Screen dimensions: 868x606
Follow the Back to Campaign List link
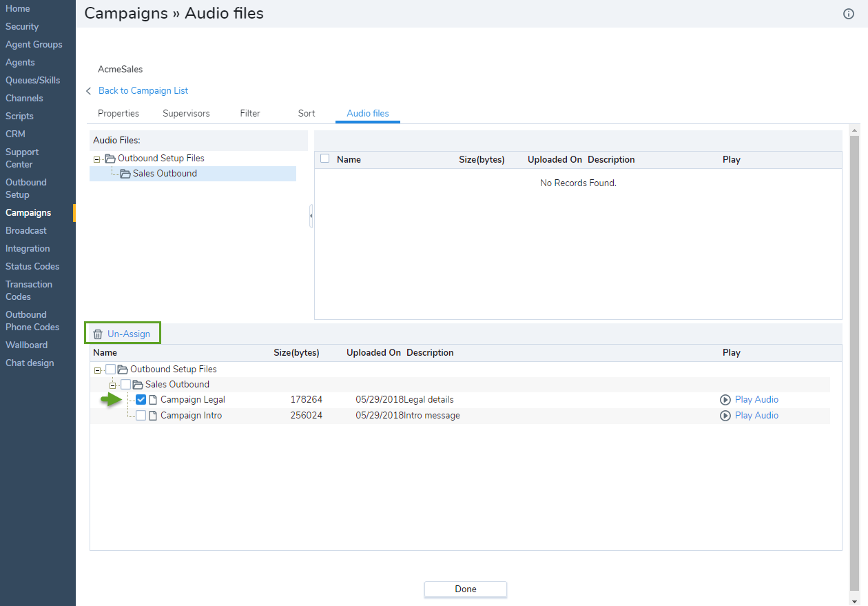click(x=143, y=91)
